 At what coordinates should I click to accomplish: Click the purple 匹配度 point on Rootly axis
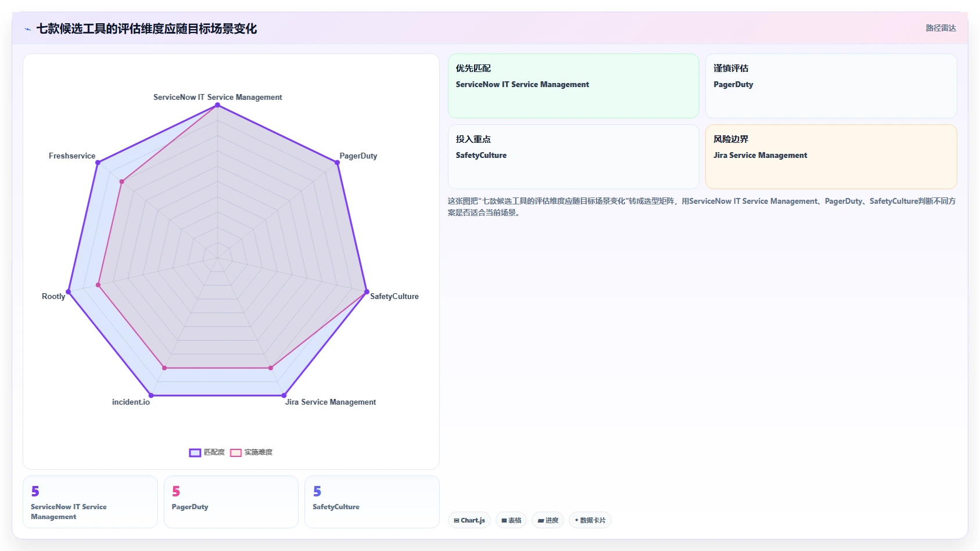[69, 291]
